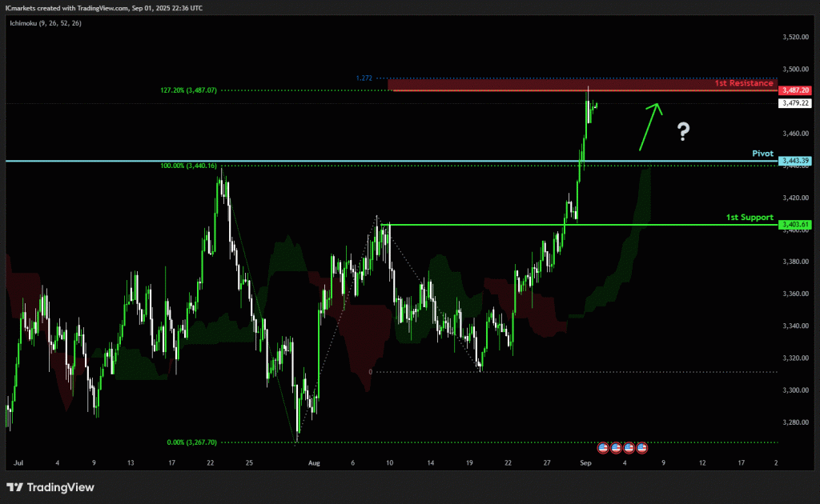The width and height of the screenshot is (820, 504).
Task: Click the 1st Support label
Action: [750, 218]
